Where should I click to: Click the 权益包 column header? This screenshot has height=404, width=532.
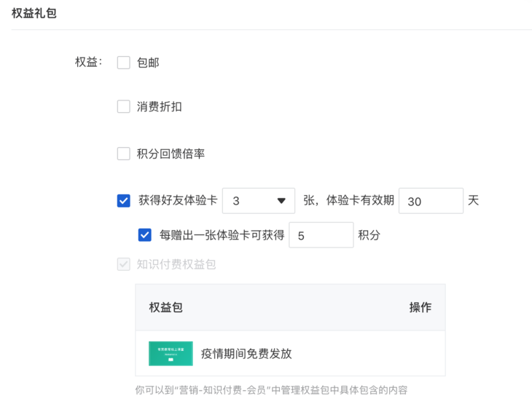tap(166, 307)
